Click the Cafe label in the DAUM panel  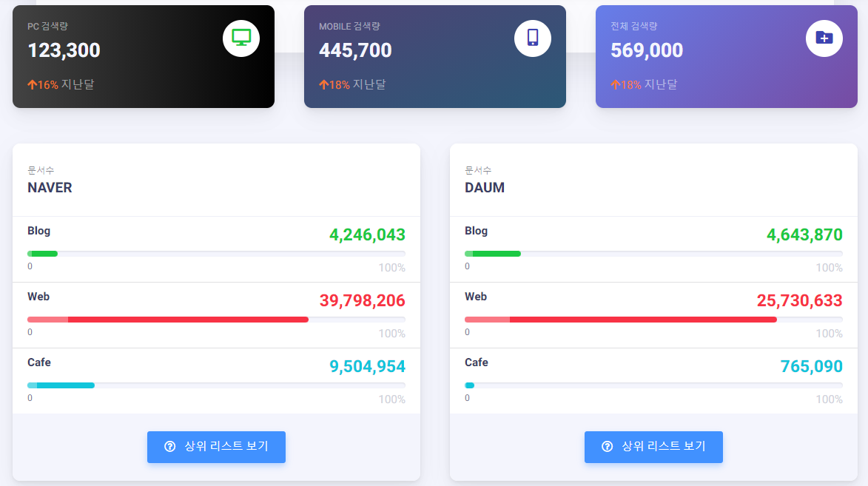(476, 362)
